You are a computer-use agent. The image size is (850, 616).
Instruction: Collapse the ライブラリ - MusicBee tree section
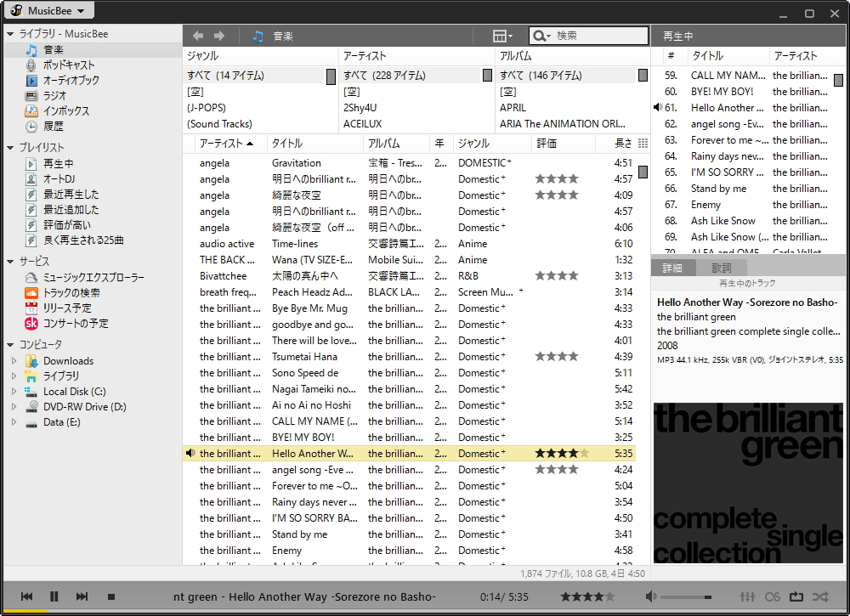pyautogui.click(x=10, y=34)
